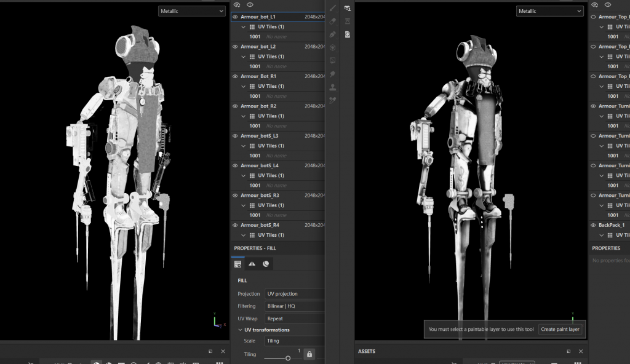Image resolution: width=630 pixels, height=364 pixels.
Task: Collapse the UV transformations section
Action: [x=239, y=330]
